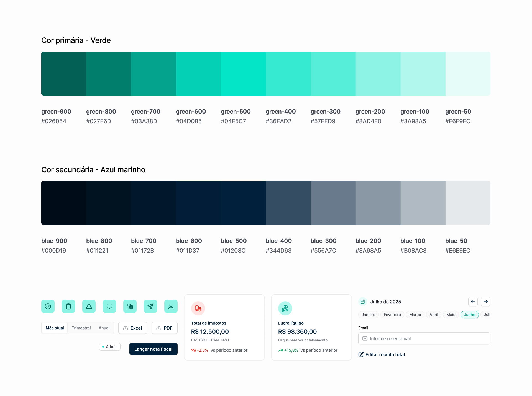
Task: Click the chat bubble icon tile
Action: pos(109,306)
